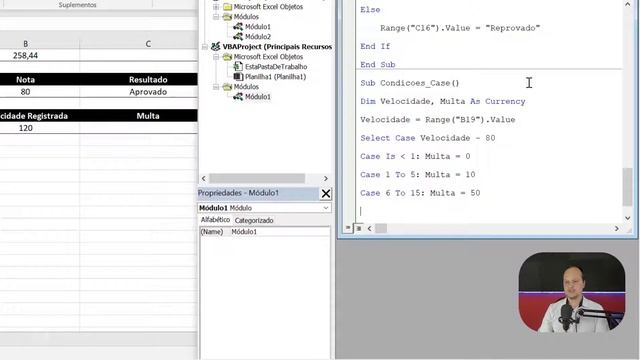Click the Else keyword line

coord(370,10)
